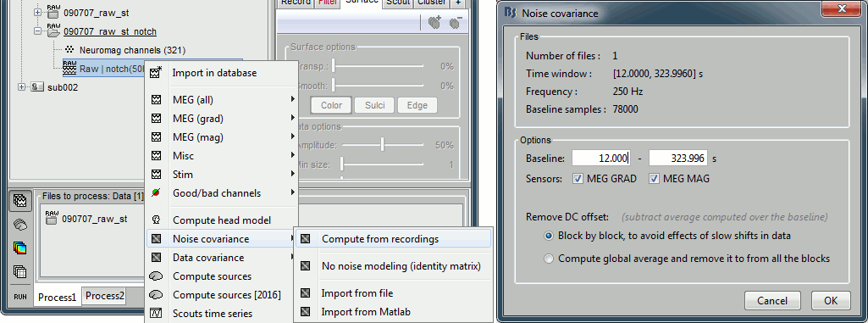868x323 pixels.
Task: Click the No noise modeling icon
Action: click(305, 266)
